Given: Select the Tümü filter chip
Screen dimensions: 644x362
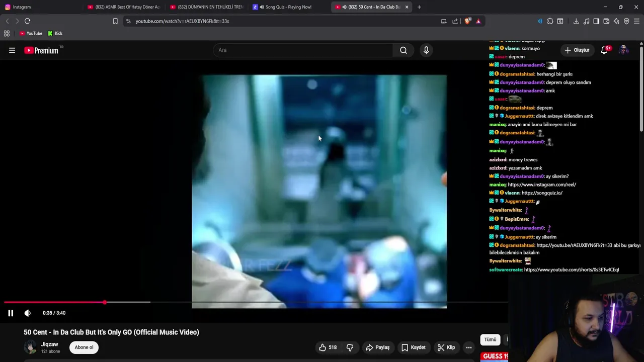Looking at the screenshot, I should (x=490, y=340).
